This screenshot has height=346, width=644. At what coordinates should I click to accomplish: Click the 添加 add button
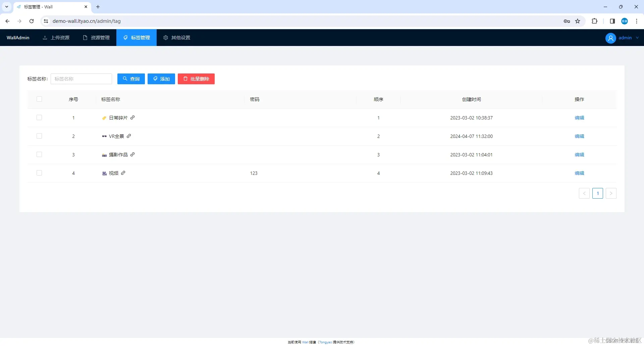click(161, 79)
